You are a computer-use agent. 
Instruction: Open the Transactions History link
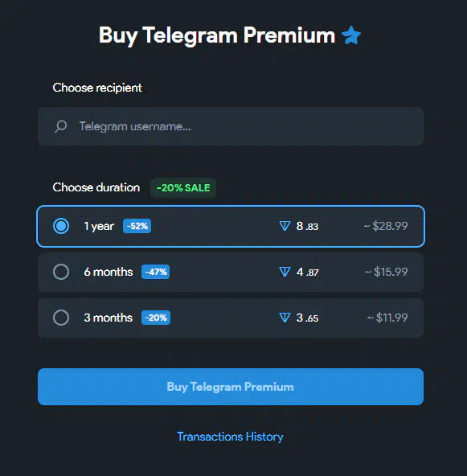pos(231,437)
